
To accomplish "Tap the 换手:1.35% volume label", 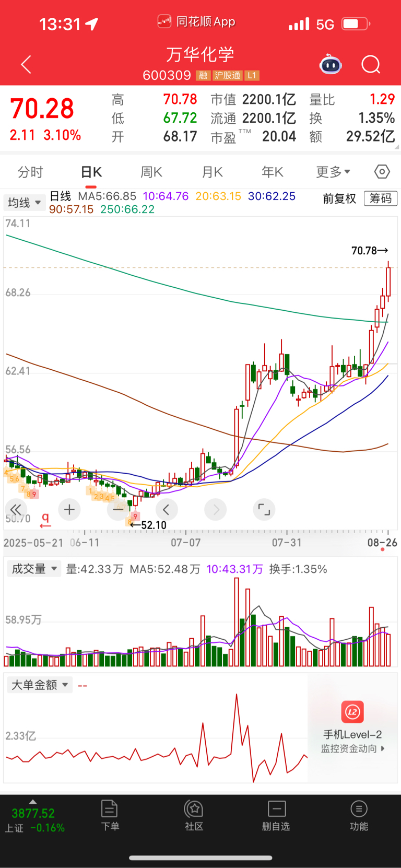I will (298, 569).
